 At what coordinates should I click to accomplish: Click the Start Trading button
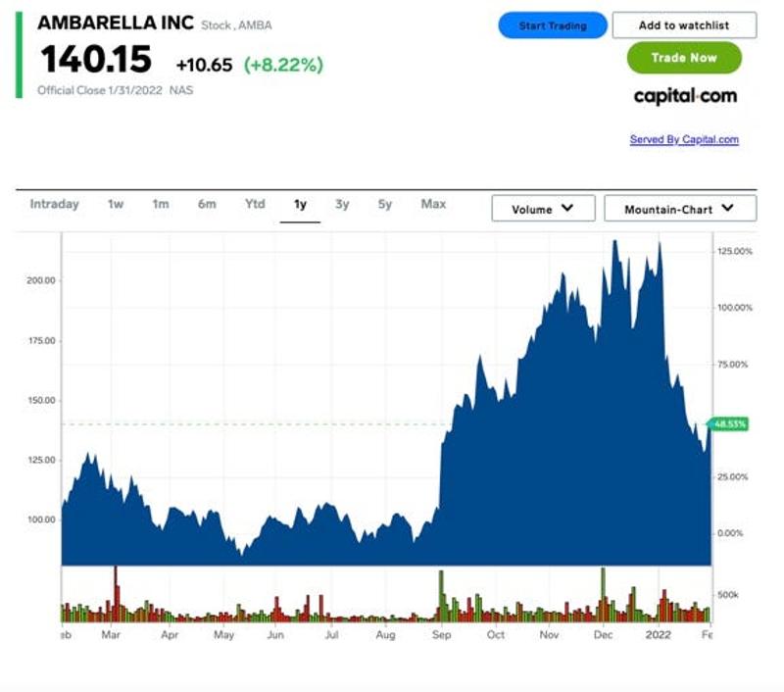(x=553, y=25)
